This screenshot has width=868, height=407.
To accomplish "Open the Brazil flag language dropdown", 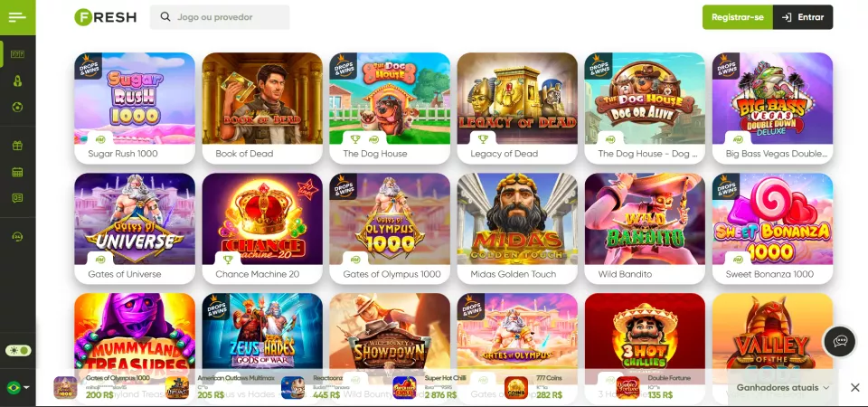I will click(18, 387).
